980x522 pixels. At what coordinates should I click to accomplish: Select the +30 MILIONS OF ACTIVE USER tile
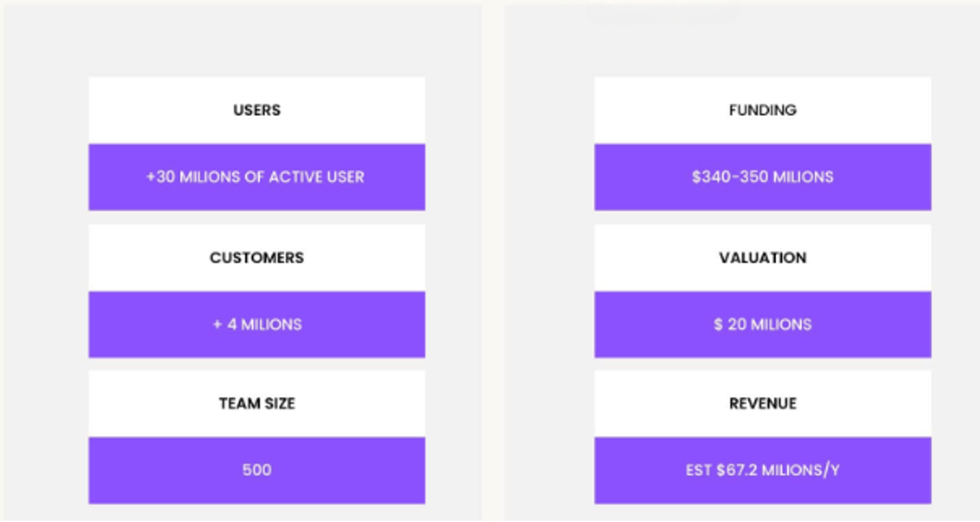pyautogui.click(x=256, y=177)
